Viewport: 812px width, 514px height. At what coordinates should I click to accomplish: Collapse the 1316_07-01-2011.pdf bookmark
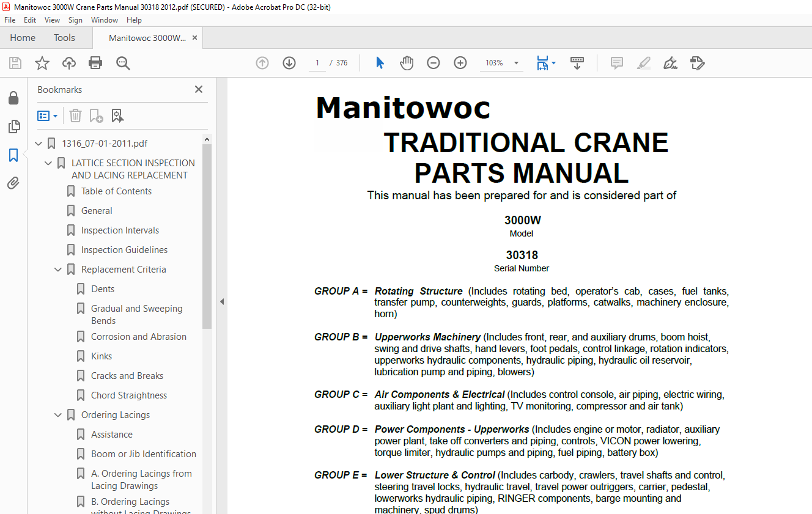point(39,144)
